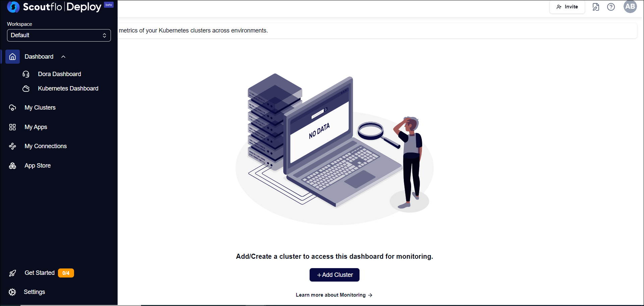644x306 pixels.
Task: Collapse the Dashboard menu chevron
Action: click(x=63, y=57)
